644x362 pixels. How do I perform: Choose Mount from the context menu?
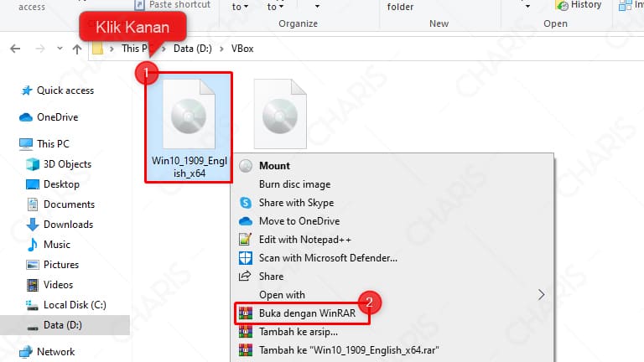click(274, 166)
